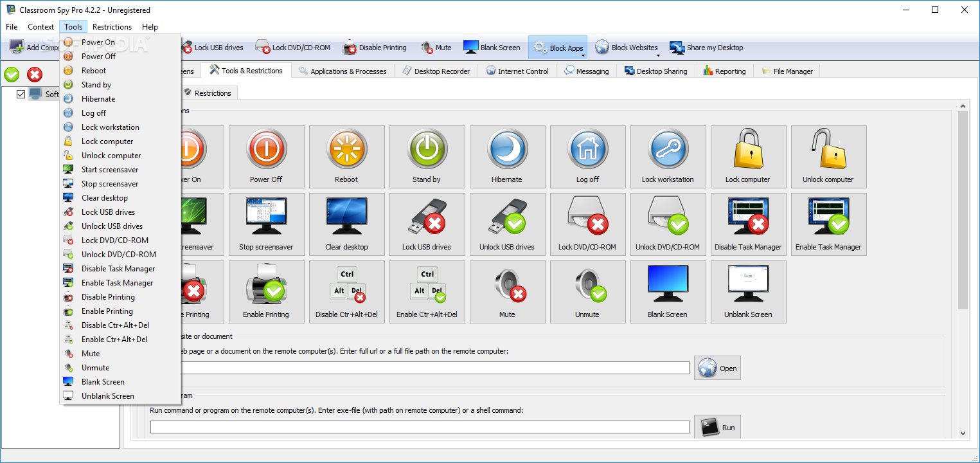Screen dimensions: 980x463
Task: Click the red uncheck-all icon above computer list
Action: click(x=35, y=74)
